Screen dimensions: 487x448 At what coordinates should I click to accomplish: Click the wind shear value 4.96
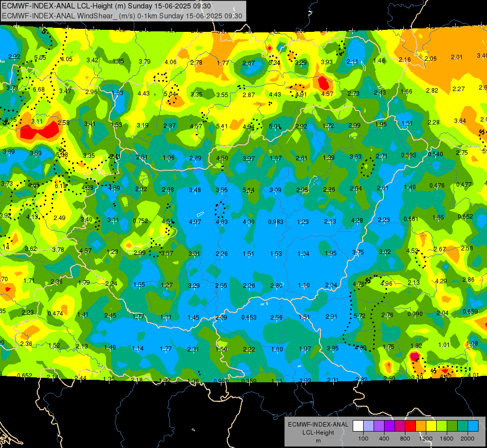[x=387, y=284]
